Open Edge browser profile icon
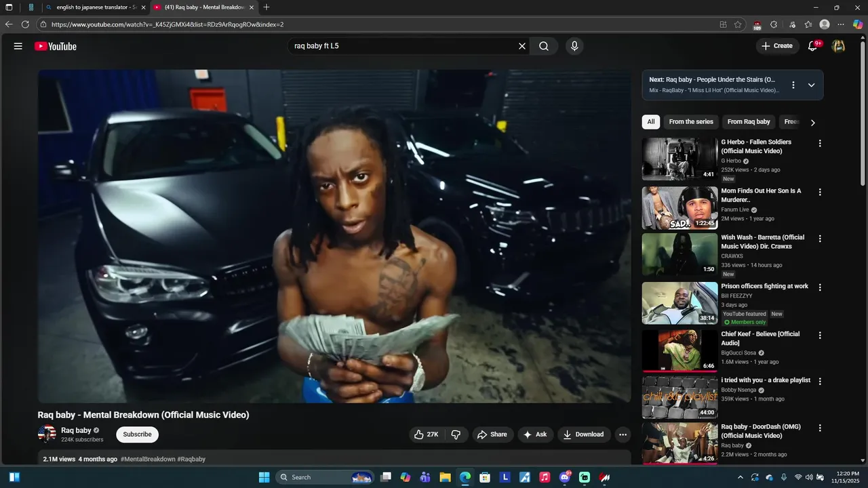 pyautogui.click(x=825, y=24)
